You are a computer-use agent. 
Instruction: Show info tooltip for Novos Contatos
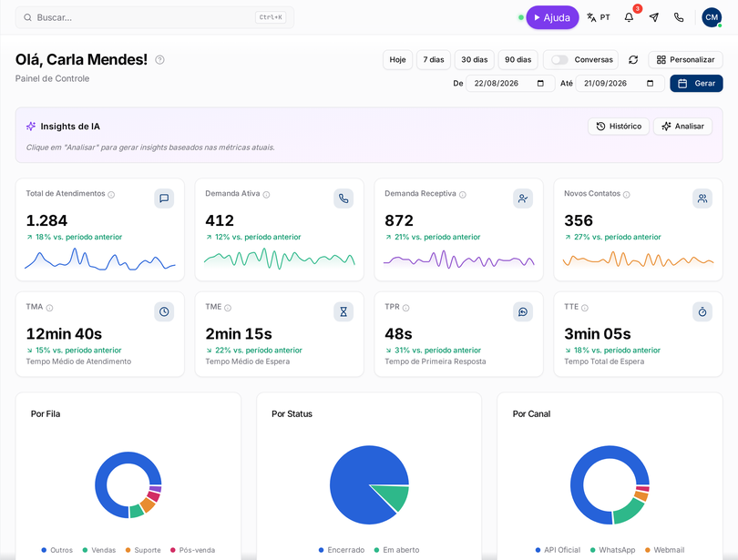(x=627, y=195)
